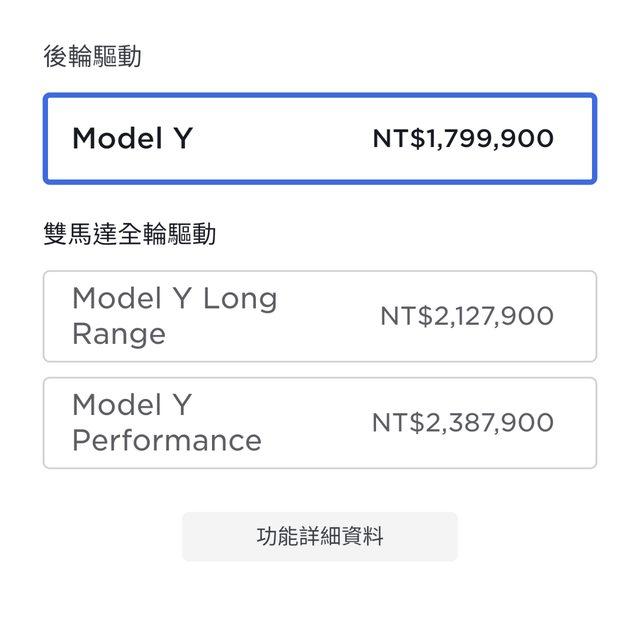Select the only trim under 後輪驅動
640x622 pixels.
click(319, 138)
